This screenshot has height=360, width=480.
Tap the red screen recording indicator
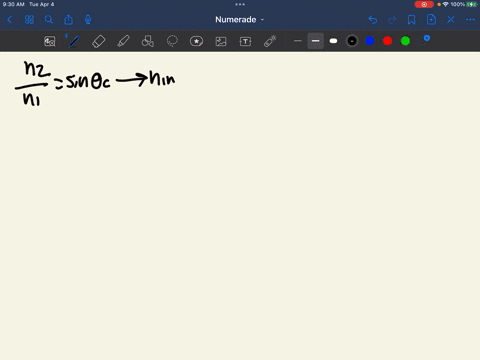click(x=424, y=4)
